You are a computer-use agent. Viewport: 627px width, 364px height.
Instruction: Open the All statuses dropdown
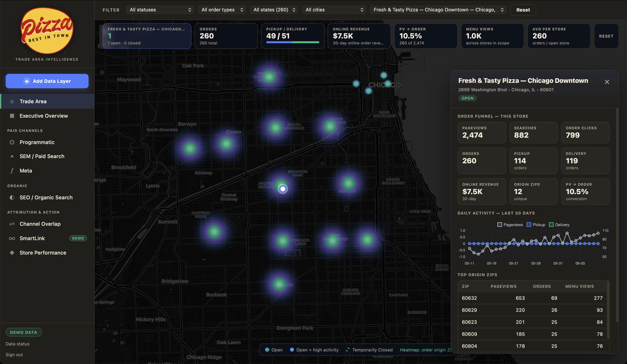160,10
